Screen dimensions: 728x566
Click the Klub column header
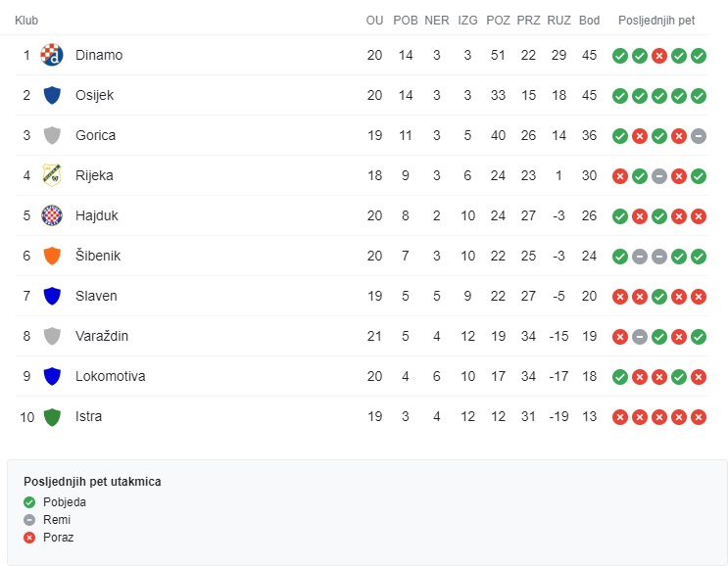26,21
